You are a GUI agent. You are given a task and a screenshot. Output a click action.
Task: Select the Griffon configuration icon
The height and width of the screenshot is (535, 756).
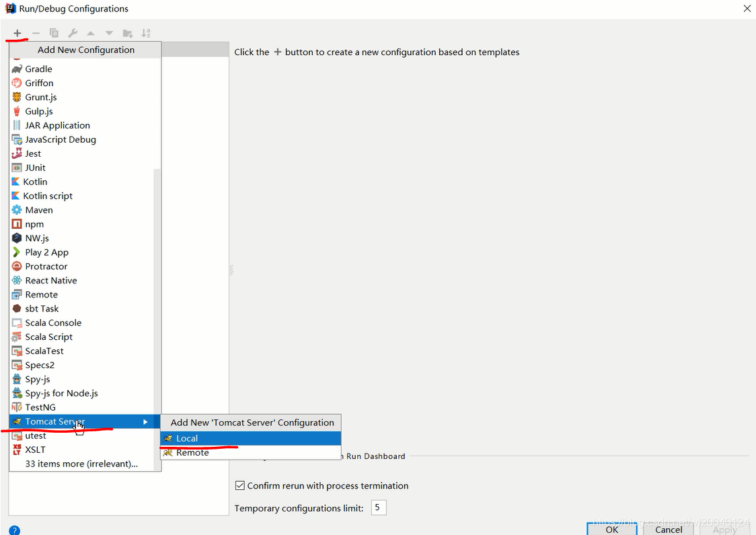pos(17,83)
